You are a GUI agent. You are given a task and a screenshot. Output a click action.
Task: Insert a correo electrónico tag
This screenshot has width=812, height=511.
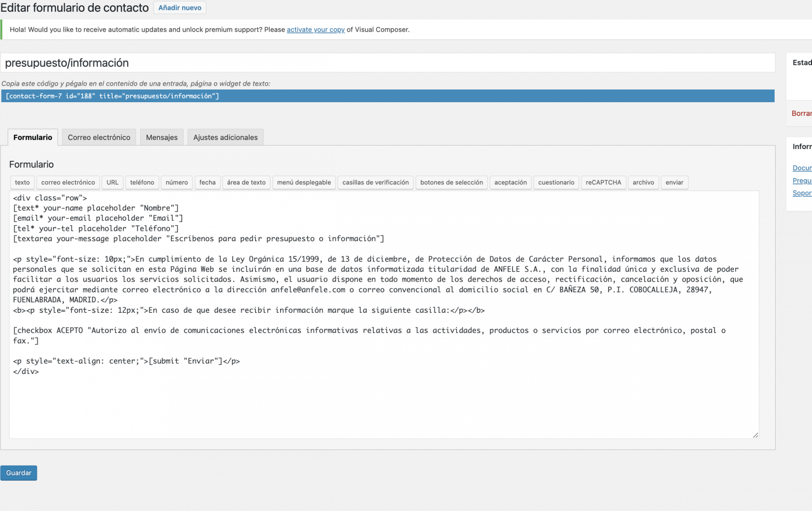[68, 182]
